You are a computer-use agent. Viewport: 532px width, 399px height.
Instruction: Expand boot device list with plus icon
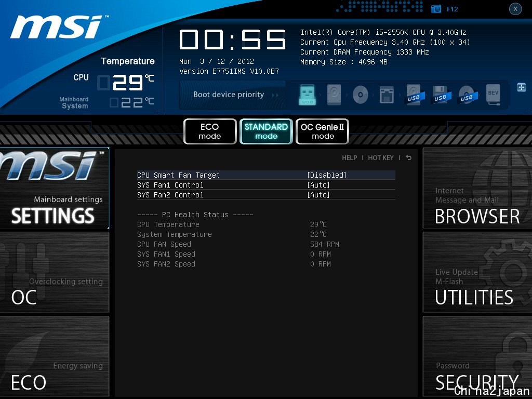pos(522,87)
